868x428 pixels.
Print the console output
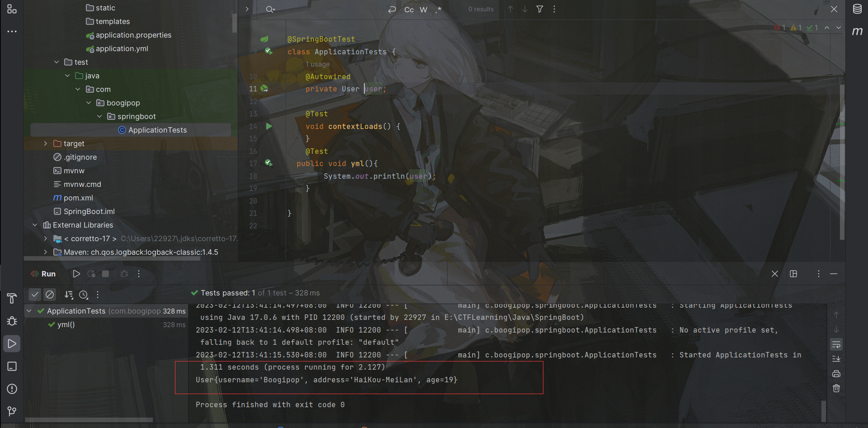[x=836, y=374]
